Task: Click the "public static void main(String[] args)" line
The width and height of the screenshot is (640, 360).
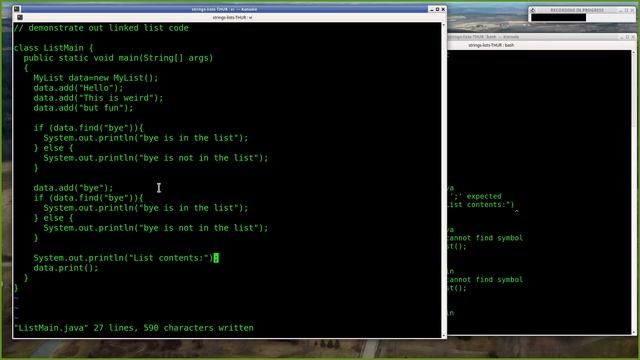Action: pos(118,58)
